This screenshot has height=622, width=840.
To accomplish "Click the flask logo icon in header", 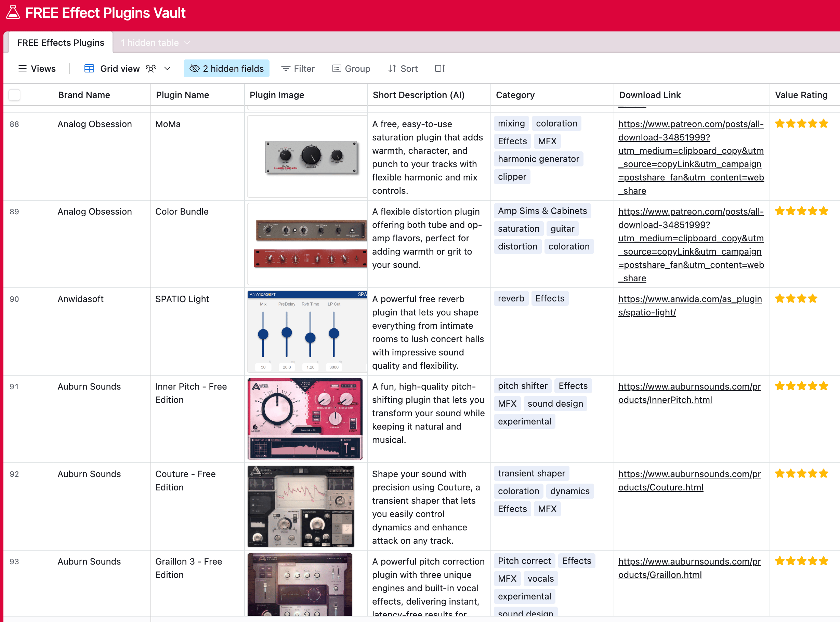I will click(x=13, y=12).
